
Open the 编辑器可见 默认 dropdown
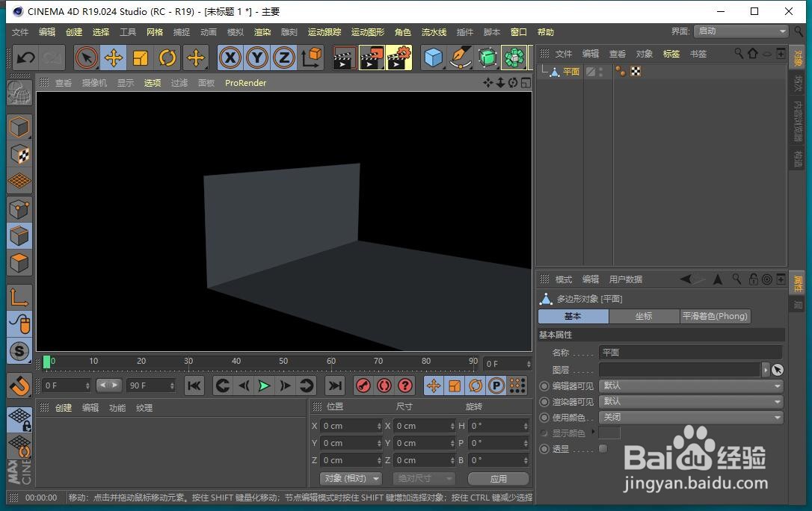tap(691, 385)
